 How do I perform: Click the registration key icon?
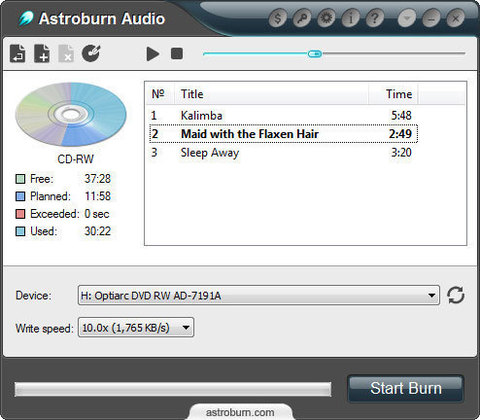(x=302, y=18)
